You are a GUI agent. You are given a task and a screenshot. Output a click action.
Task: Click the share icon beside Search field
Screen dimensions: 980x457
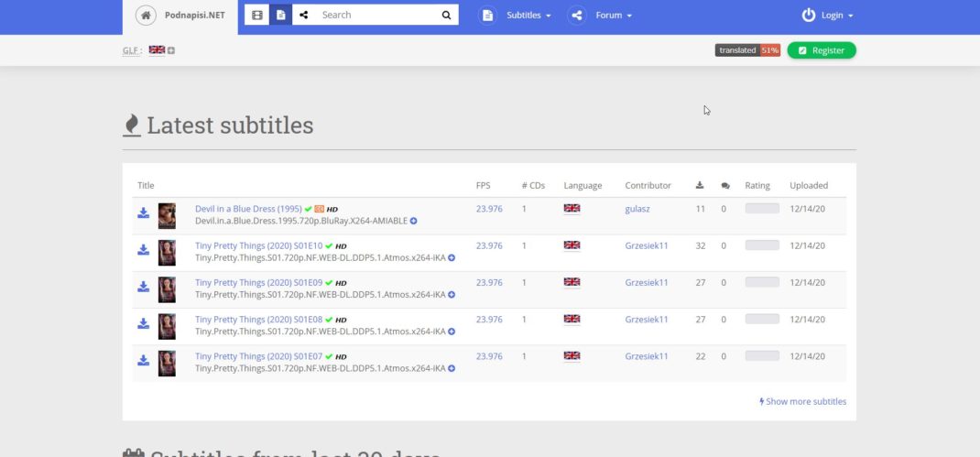tap(304, 15)
